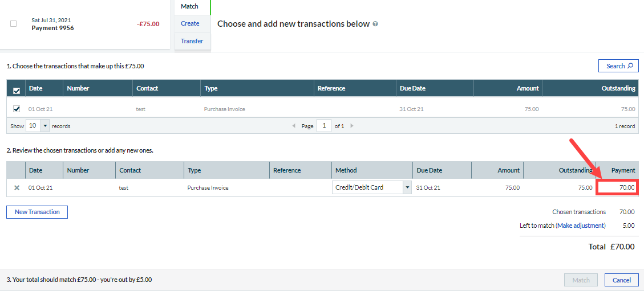The width and height of the screenshot is (644, 291).
Task: Tick the Payment 9956 bank line checkbox
Action: (14, 23)
